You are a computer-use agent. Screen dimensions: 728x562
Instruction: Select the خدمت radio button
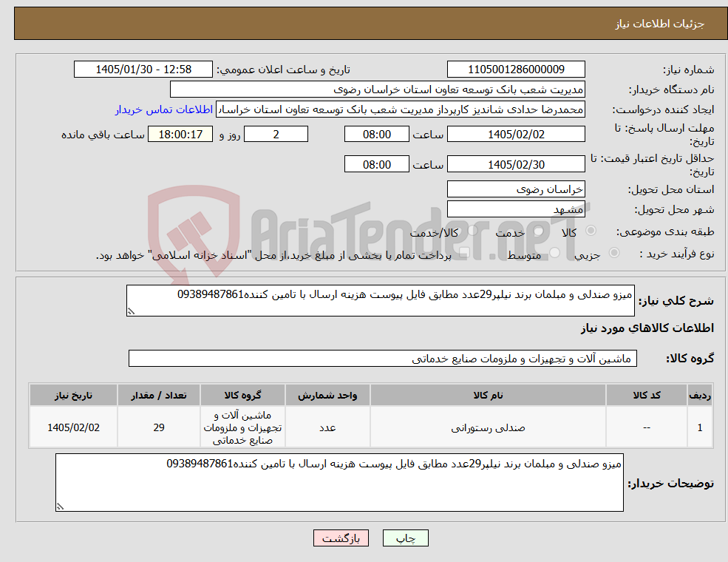tap(539, 231)
